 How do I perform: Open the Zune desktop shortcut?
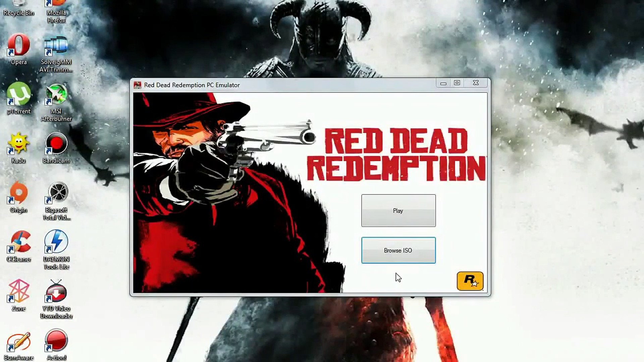pos(19,292)
